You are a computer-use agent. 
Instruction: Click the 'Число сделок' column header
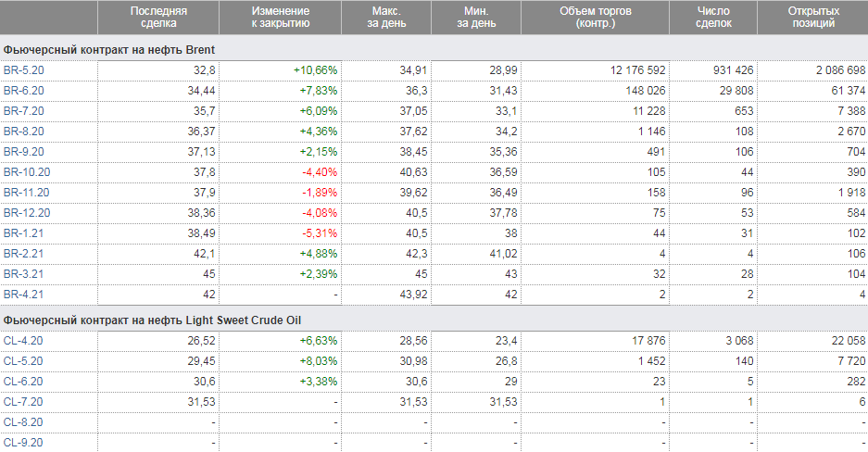tap(713, 17)
